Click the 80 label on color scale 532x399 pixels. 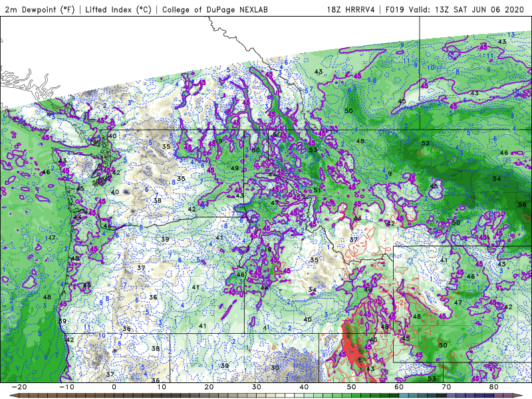tap(494, 387)
